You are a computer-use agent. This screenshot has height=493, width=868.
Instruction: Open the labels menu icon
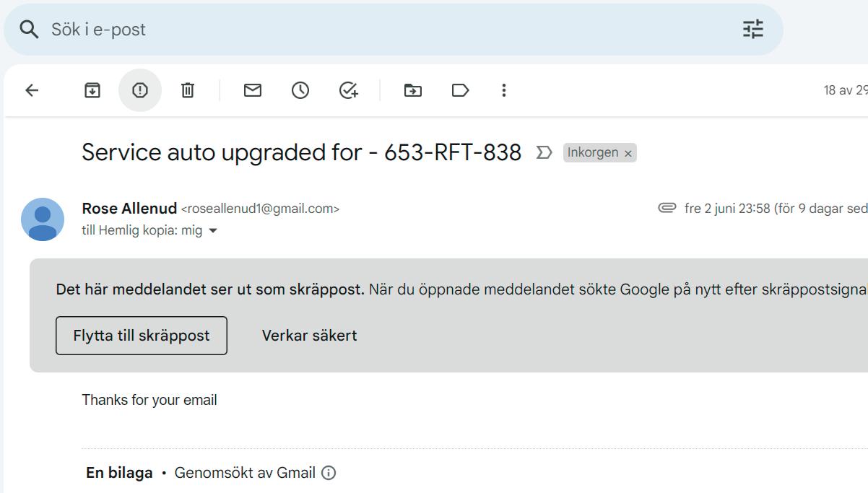460,90
